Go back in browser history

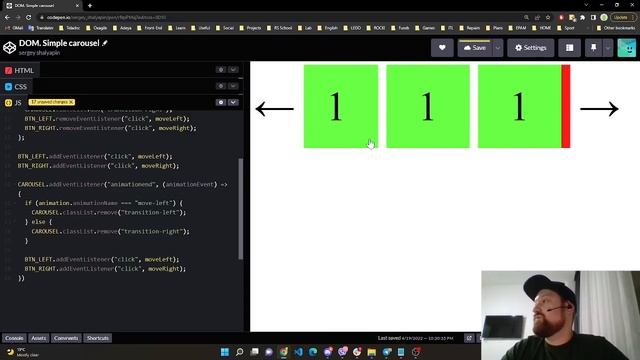pos(7,17)
